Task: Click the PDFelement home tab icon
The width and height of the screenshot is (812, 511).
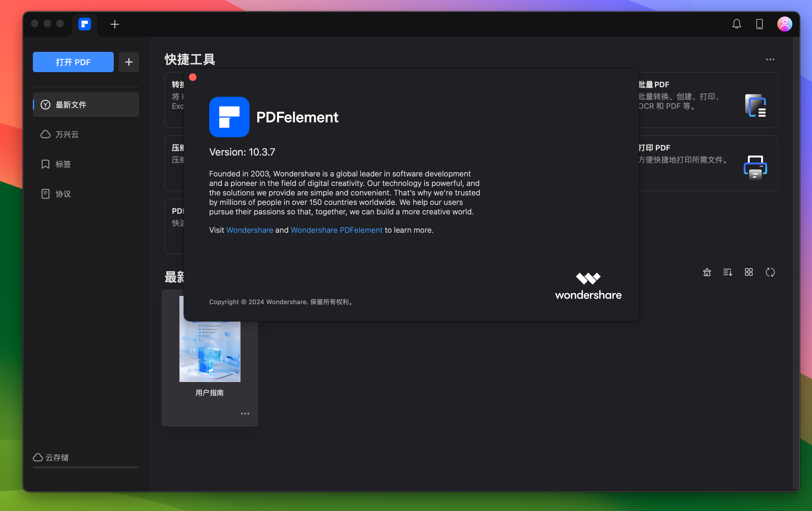Action: pyautogui.click(x=85, y=24)
